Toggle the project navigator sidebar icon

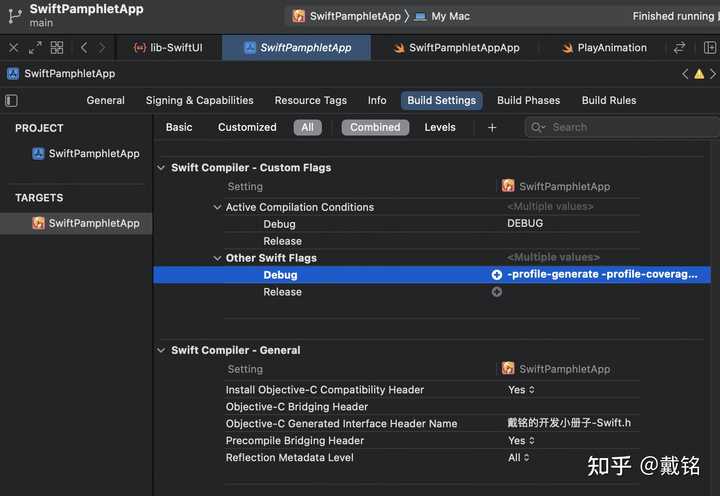coord(11,101)
